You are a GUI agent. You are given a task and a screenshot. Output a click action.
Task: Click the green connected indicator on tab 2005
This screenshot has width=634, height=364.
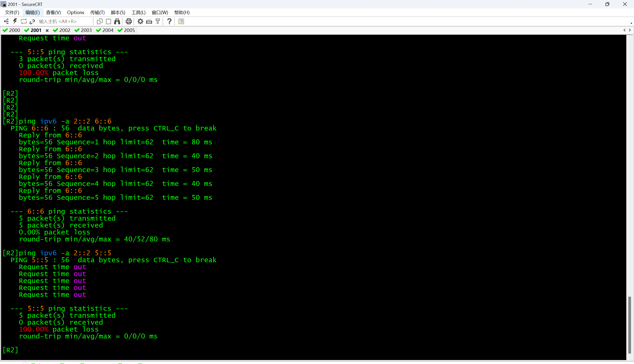coord(120,30)
